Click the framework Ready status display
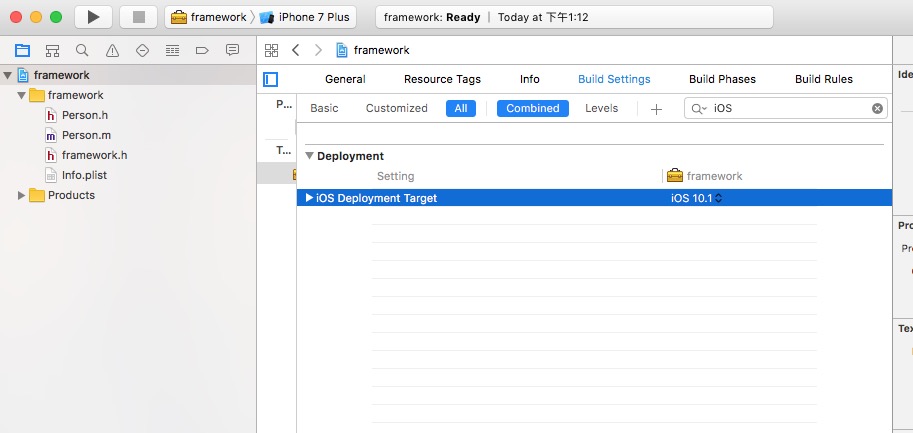 click(x=574, y=17)
